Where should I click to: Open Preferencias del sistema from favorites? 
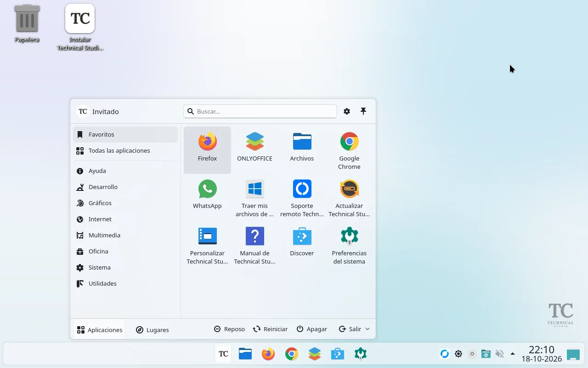tap(349, 245)
